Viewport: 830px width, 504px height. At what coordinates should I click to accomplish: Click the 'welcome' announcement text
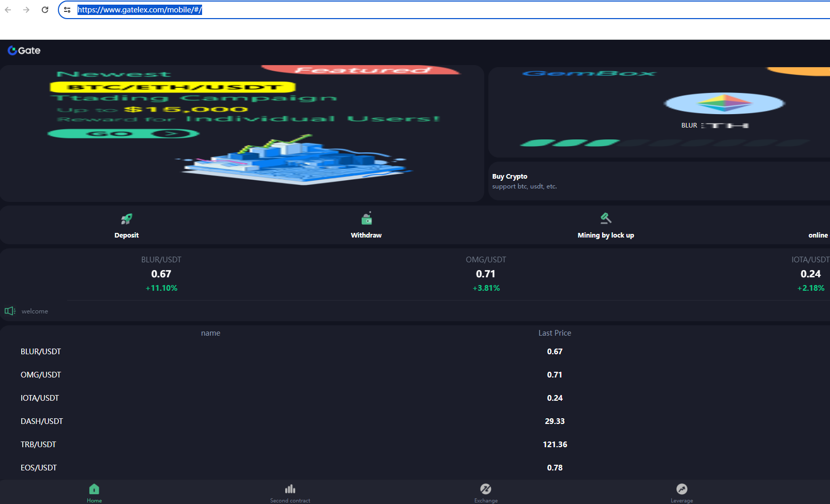point(35,311)
